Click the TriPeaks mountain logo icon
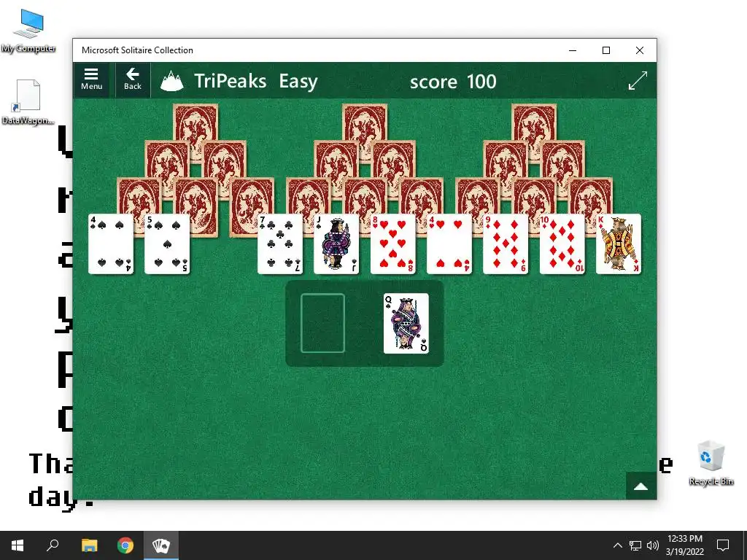Screen dimensions: 747x560 [172, 80]
